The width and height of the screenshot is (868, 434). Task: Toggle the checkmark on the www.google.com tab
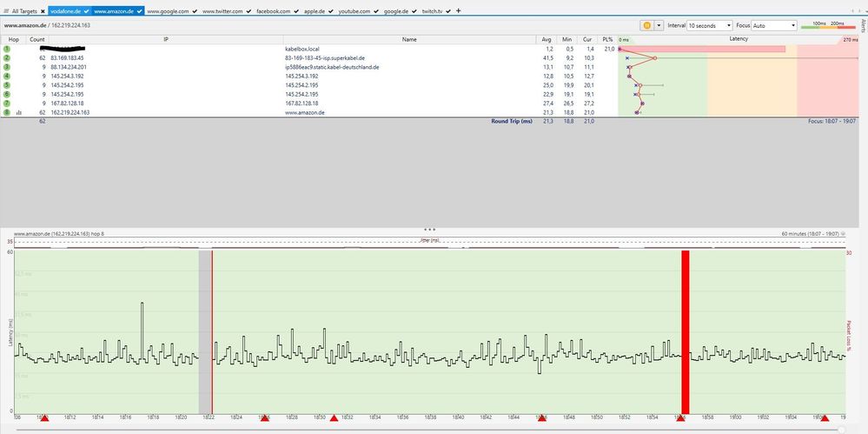(x=195, y=11)
